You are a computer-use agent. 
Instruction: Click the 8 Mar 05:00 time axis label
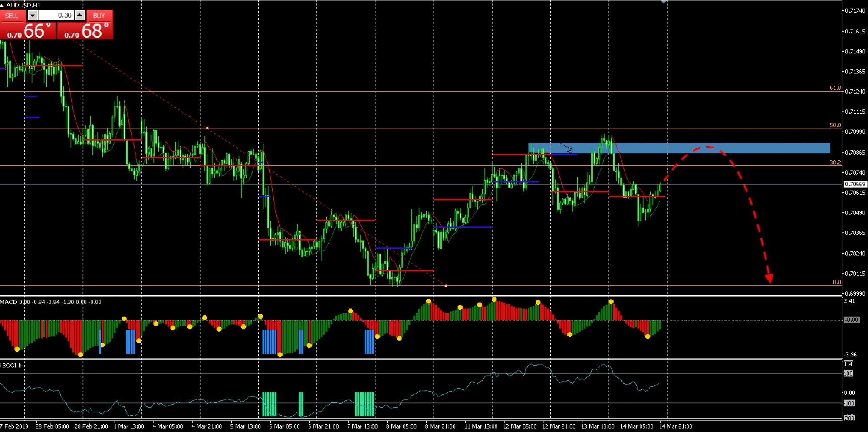tap(401, 426)
